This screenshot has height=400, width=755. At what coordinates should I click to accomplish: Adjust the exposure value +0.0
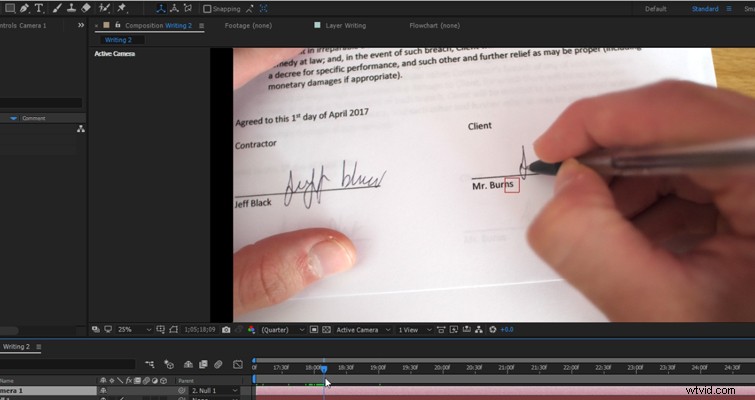507,330
